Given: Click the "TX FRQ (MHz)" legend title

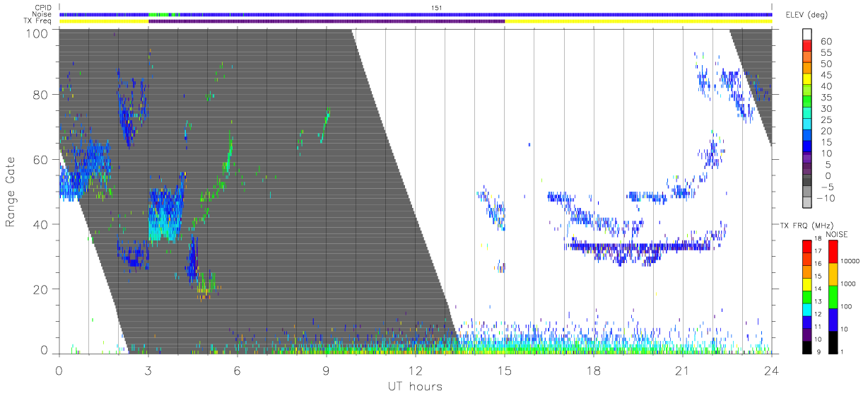Looking at the screenshot, I should (805, 226).
